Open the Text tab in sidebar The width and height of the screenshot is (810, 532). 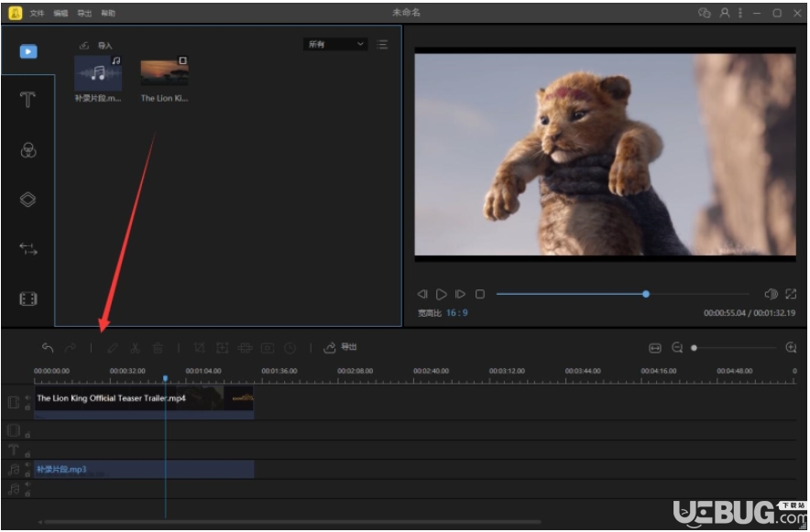point(27,99)
